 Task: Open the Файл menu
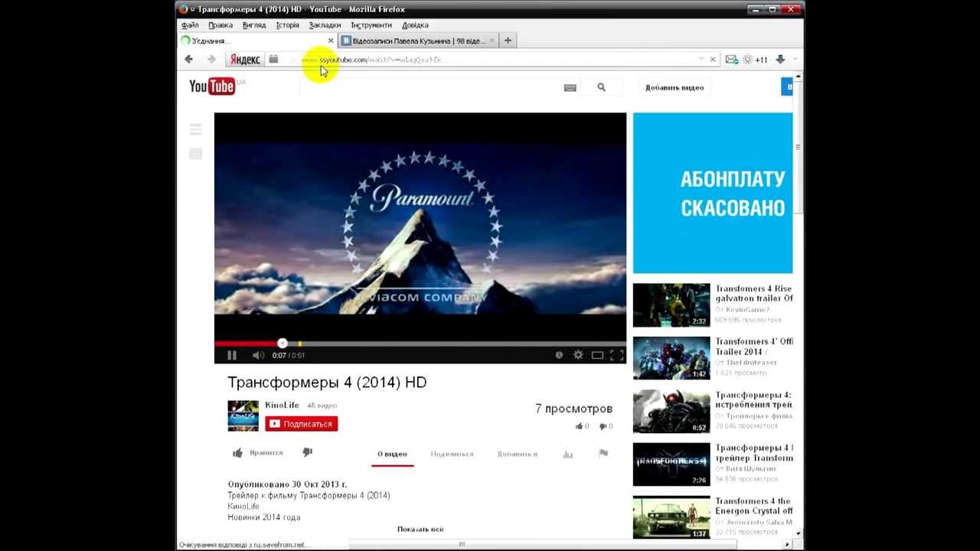(x=190, y=24)
